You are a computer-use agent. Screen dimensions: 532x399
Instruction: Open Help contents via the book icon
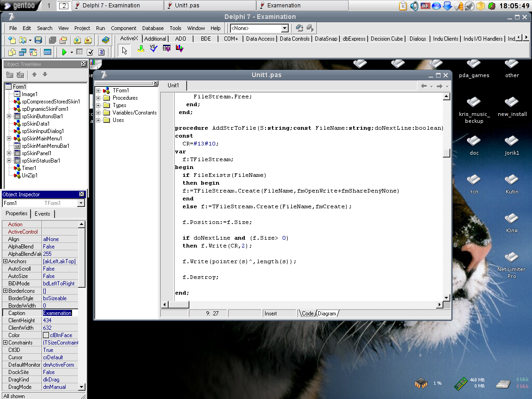coord(105,40)
